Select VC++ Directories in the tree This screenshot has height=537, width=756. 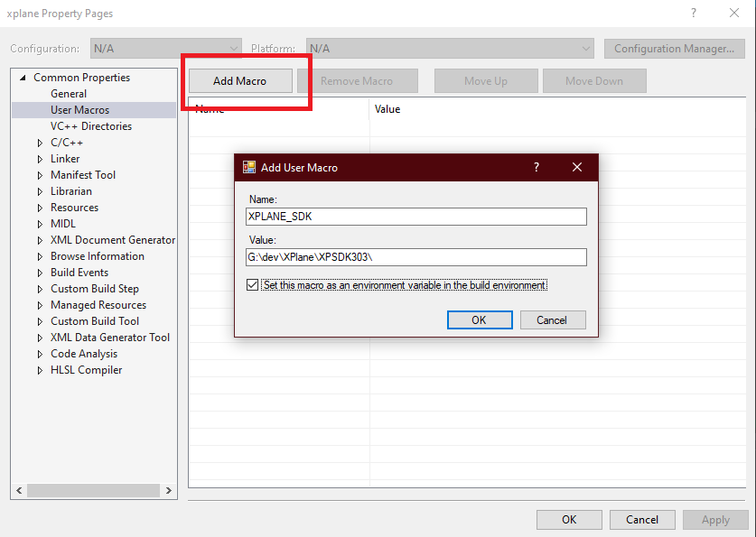click(x=90, y=126)
